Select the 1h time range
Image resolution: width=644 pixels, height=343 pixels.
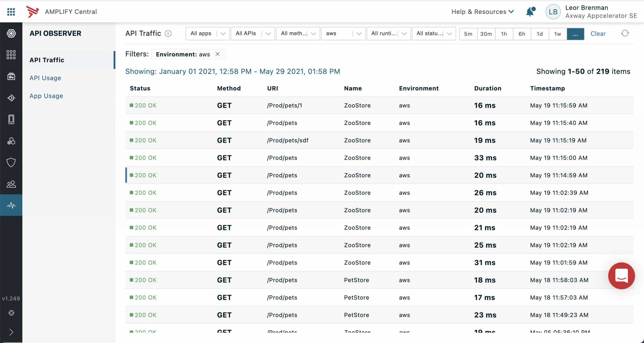click(504, 34)
